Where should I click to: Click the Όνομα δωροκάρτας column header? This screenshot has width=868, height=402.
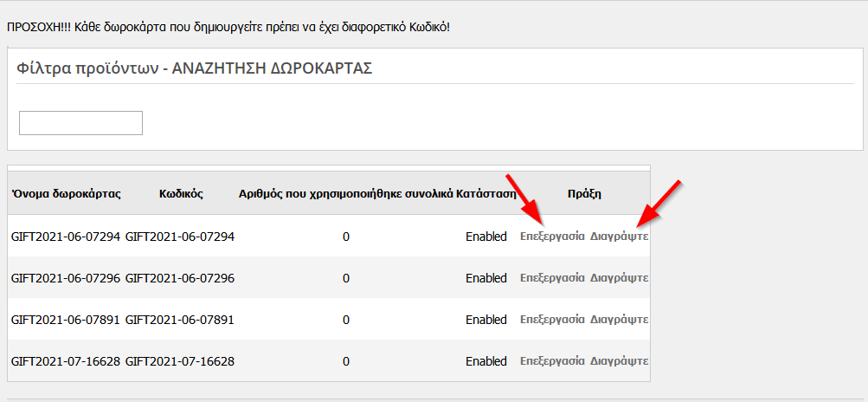click(66, 194)
